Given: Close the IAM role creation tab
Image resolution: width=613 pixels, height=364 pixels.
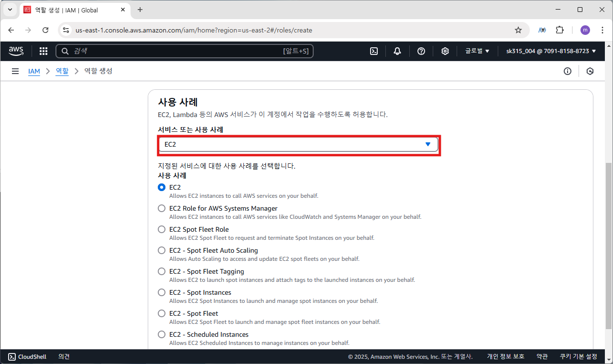Looking at the screenshot, I should [123, 10].
